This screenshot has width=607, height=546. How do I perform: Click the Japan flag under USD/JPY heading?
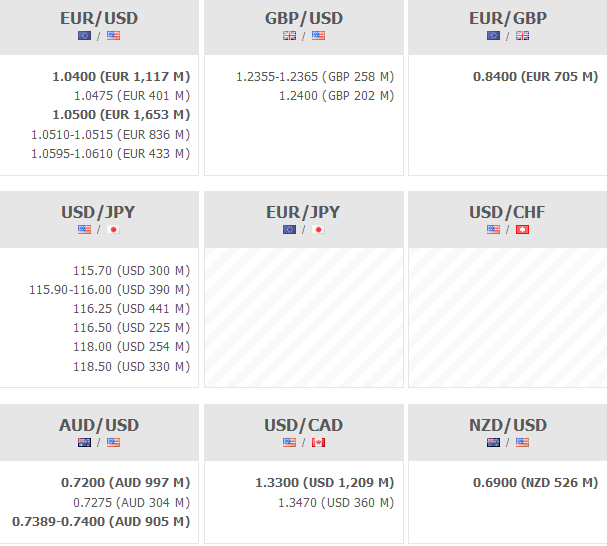coord(113,229)
